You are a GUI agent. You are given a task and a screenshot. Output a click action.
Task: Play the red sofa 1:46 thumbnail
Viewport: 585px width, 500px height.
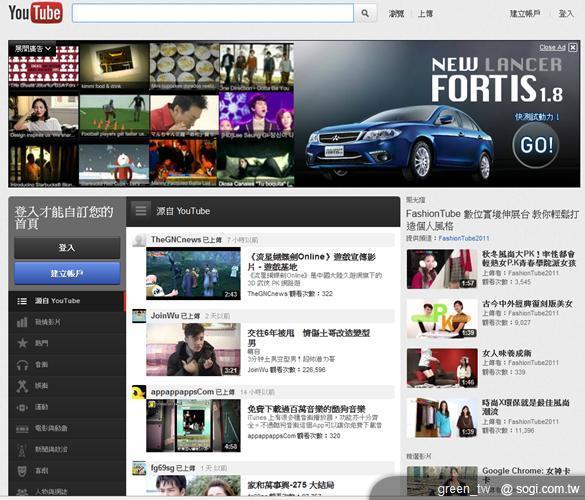coord(442,368)
